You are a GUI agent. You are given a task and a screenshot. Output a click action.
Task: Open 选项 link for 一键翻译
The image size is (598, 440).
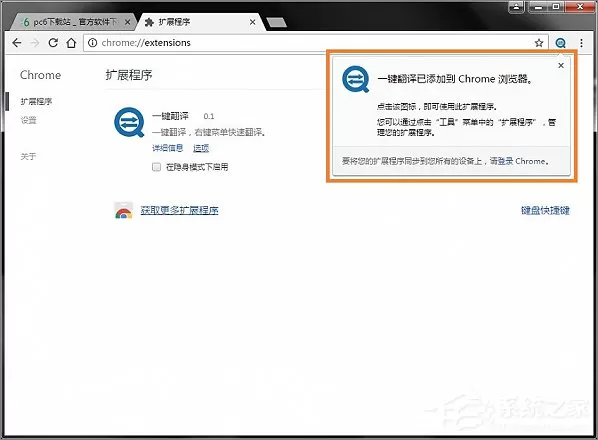tap(201, 148)
